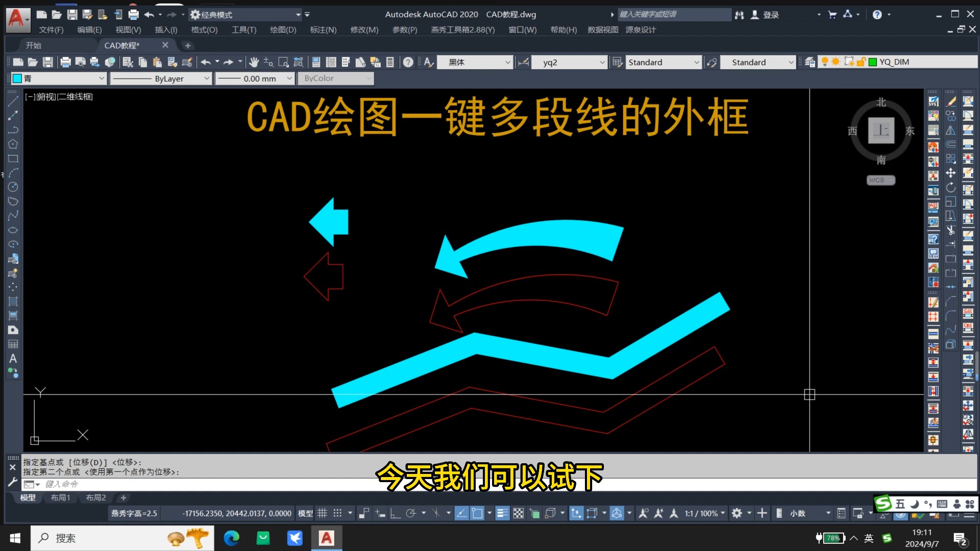Open the 修改(M) menu
This screenshot has width=980, height=551.
pyautogui.click(x=364, y=30)
